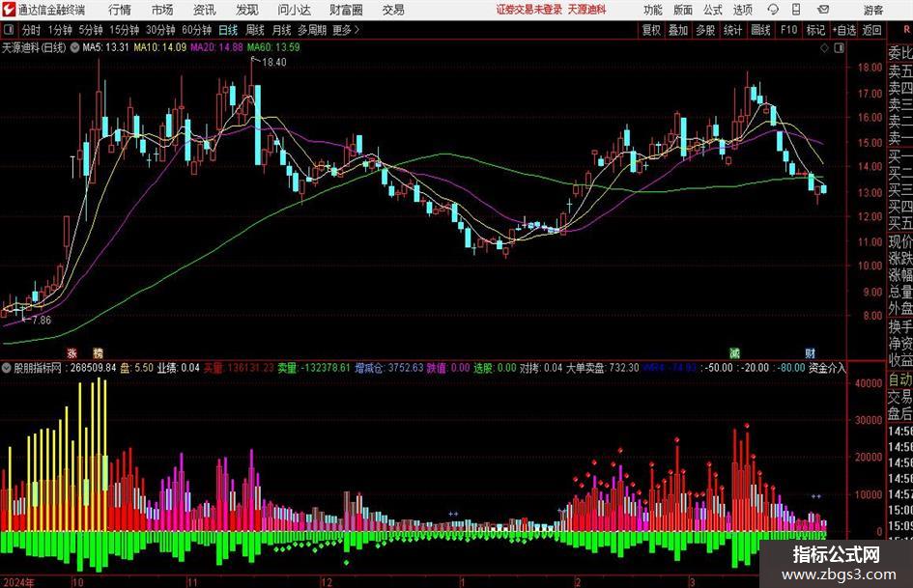
Task: Click the 画线 drawing tools button
Action: (x=760, y=30)
